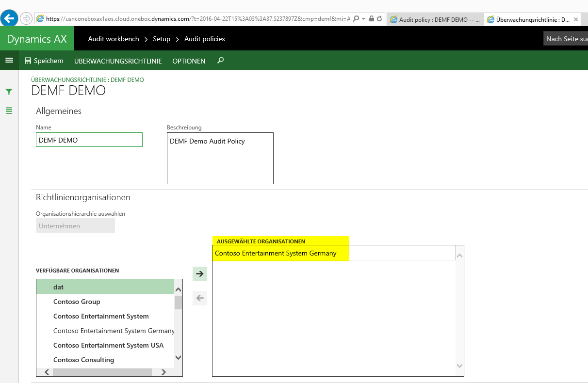Show the list view icon in sidebar
588x383 pixels.
[9, 111]
